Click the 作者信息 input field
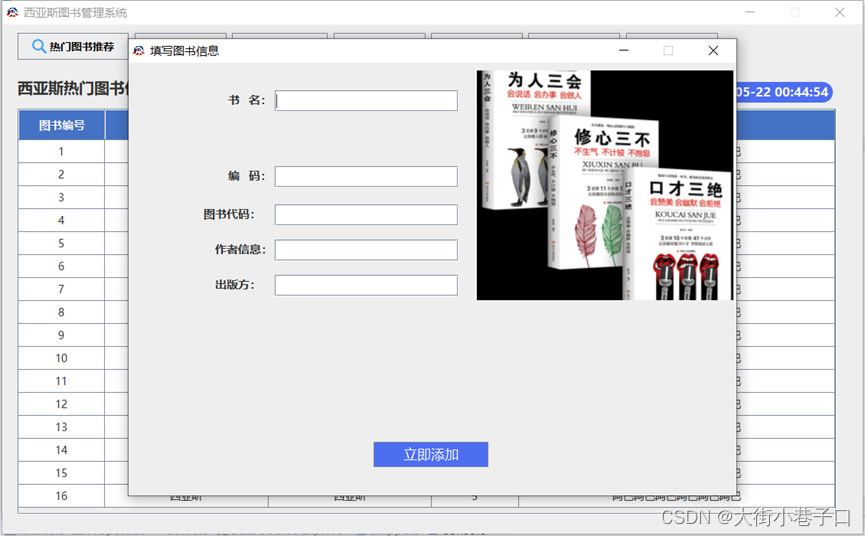The image size is (865, 536). (x=366, y=250)
